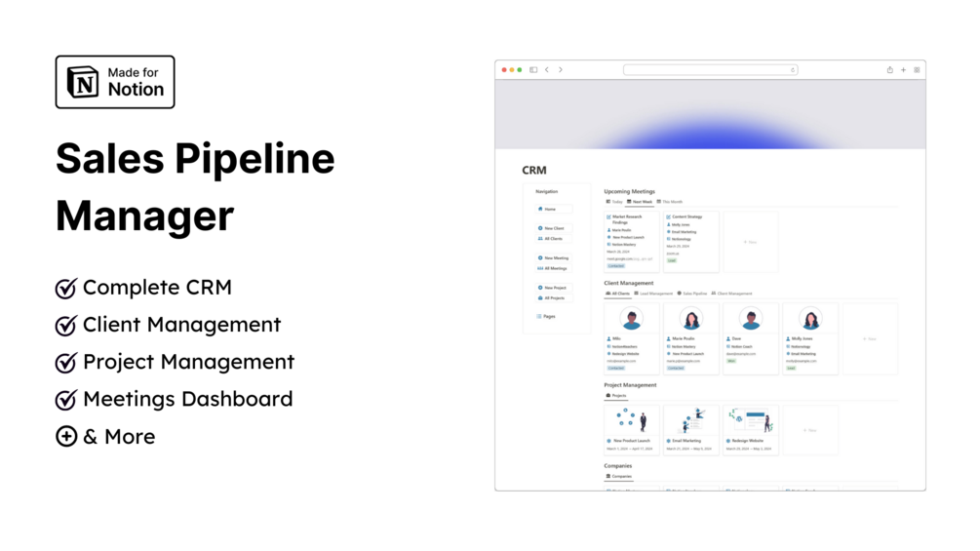Open Market Research Findings meeting card
Image resolution: width=980 pixels, height=551 pixels.
[x=631, y=242]
